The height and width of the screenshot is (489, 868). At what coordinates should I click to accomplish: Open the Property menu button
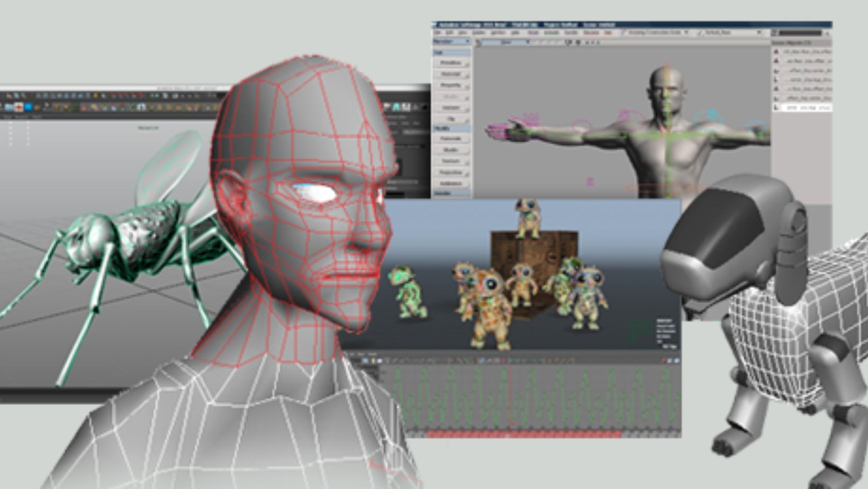click(451, 85)
